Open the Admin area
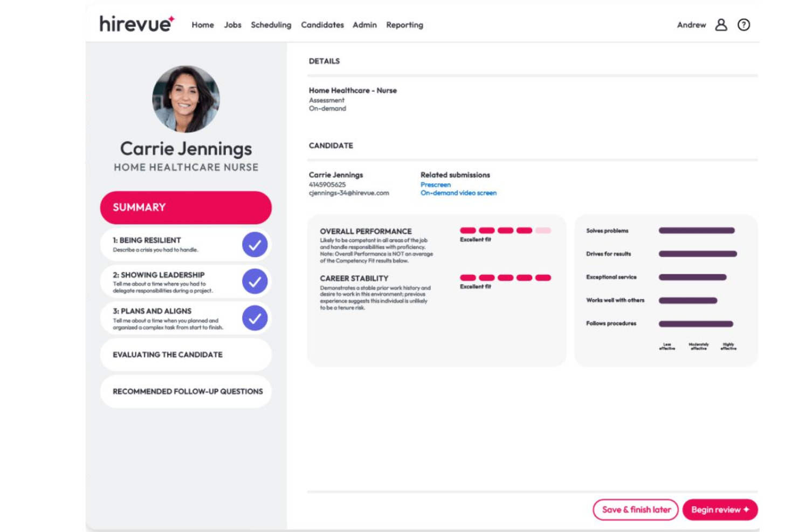This screenshot has height=532, width=798. click(x=364, y=25)
